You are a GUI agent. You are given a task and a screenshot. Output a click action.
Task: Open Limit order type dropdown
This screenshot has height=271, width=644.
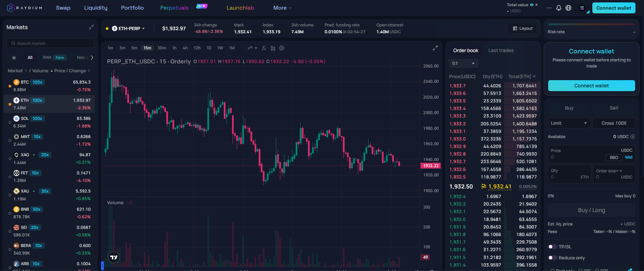point(569,123)
